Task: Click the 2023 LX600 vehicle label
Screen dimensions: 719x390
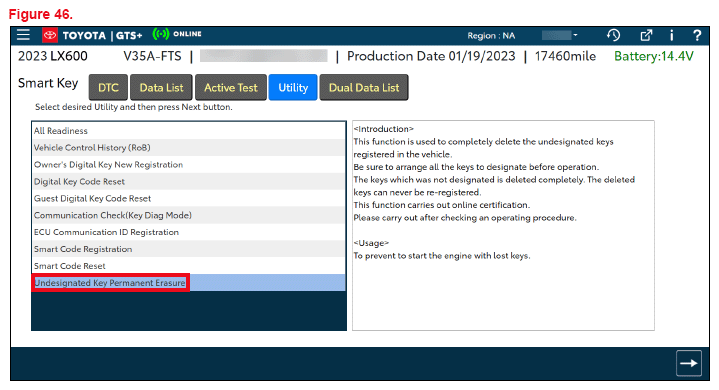Action: pos(53,56)
